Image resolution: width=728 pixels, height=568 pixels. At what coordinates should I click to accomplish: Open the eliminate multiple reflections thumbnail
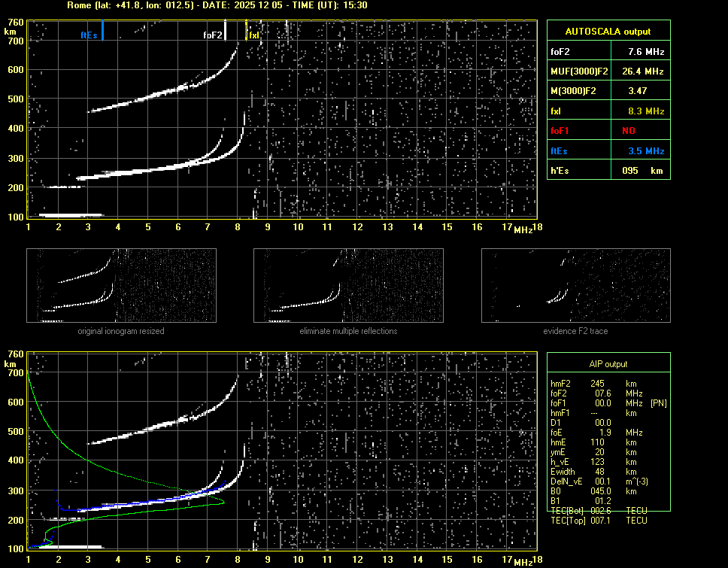point(348,286)
